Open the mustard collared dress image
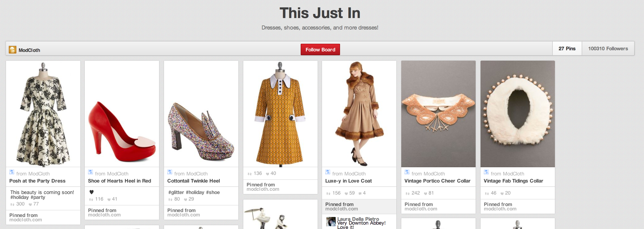 click(x=280, y=114)
